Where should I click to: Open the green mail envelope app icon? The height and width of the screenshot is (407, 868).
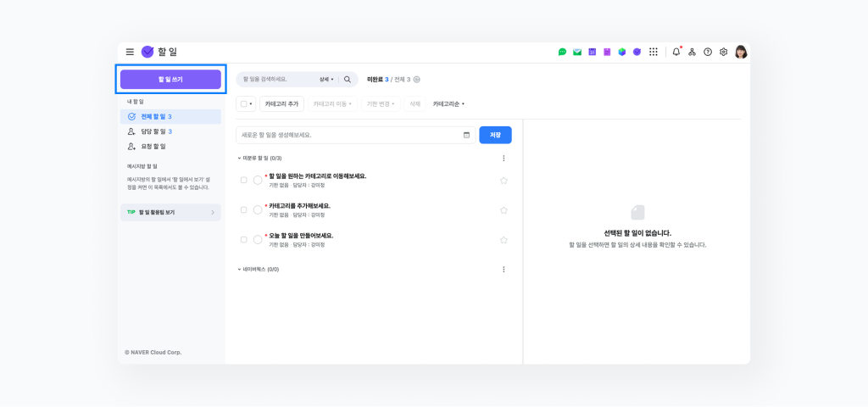click(577, 52)
